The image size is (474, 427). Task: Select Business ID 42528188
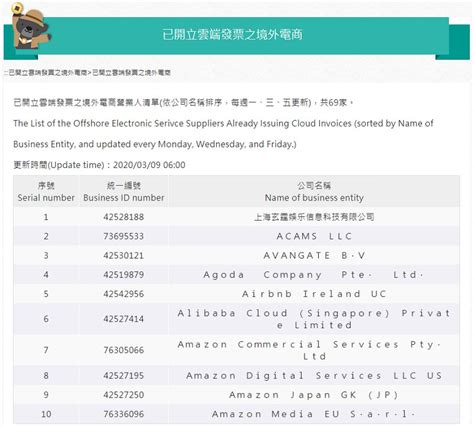coord(124,217)
